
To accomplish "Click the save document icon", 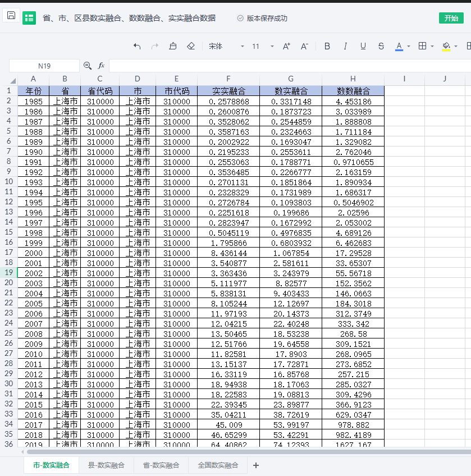I will [11, 16].
